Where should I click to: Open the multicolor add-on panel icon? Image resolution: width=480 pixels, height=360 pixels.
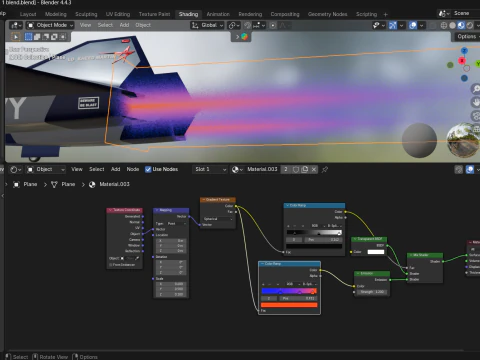[x=244, y=37]
